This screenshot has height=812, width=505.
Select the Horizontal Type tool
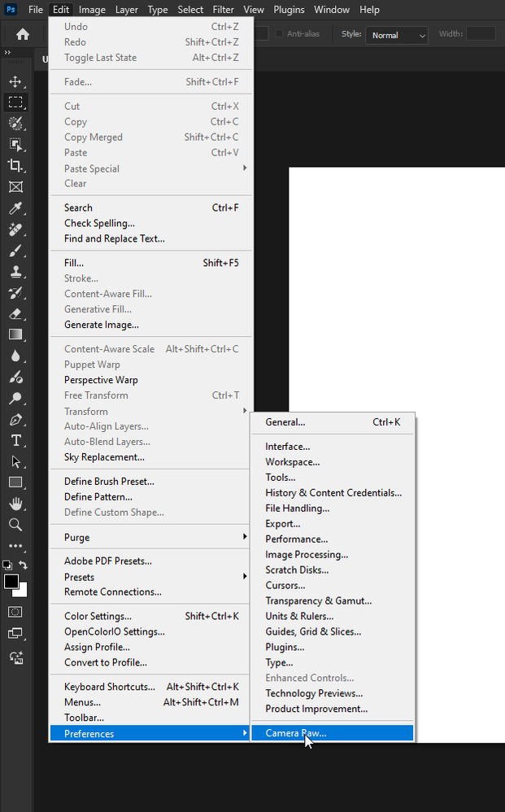(15, 441)
